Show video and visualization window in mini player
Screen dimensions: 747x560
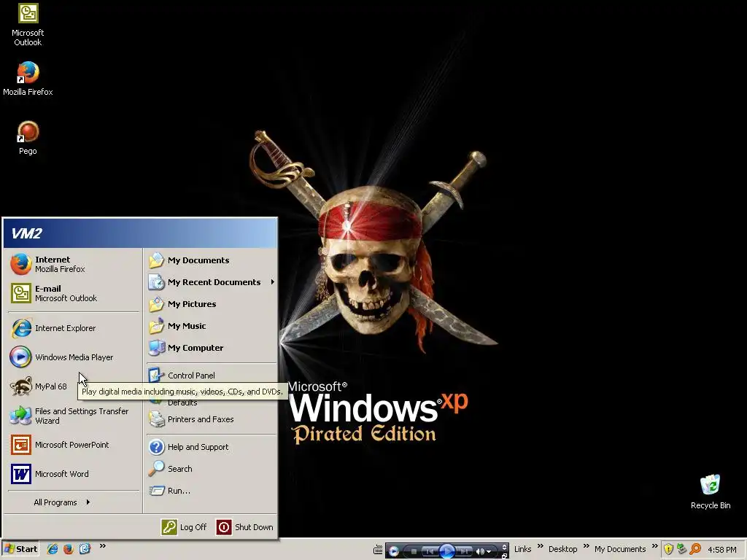coord(505,546)
